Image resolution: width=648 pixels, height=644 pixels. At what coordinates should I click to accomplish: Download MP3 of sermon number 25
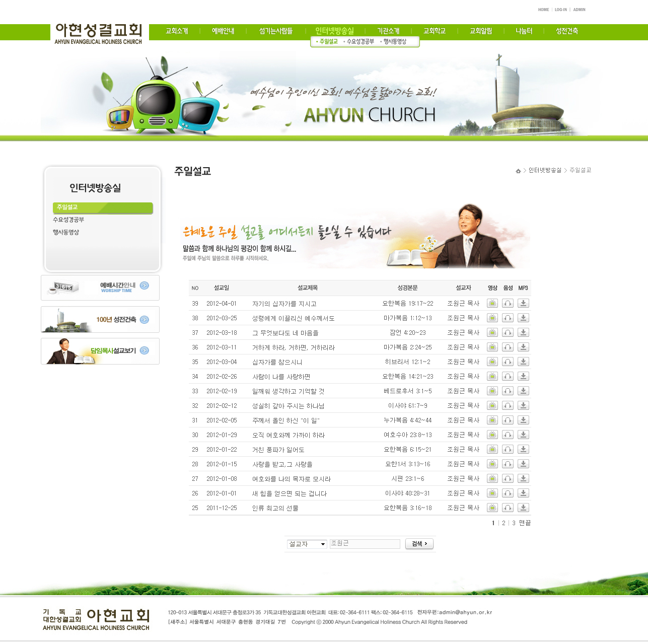523,508
